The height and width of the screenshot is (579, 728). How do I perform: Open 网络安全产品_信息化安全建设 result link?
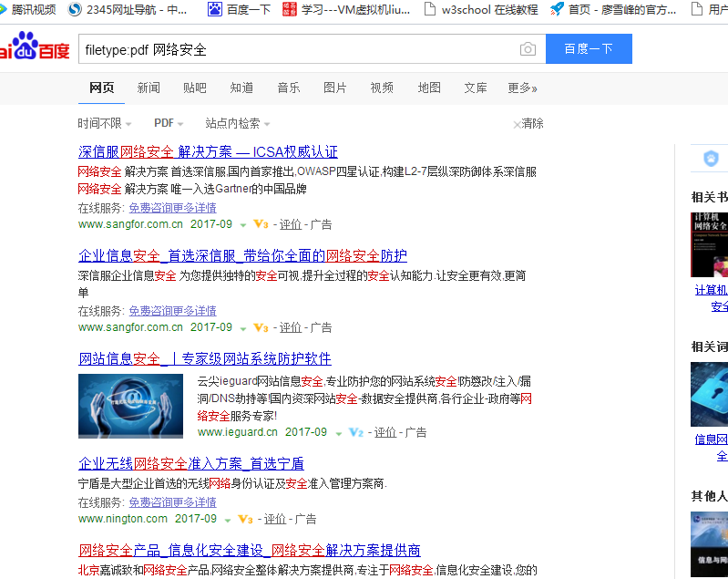pyautogui.click(x=250, y=551)
